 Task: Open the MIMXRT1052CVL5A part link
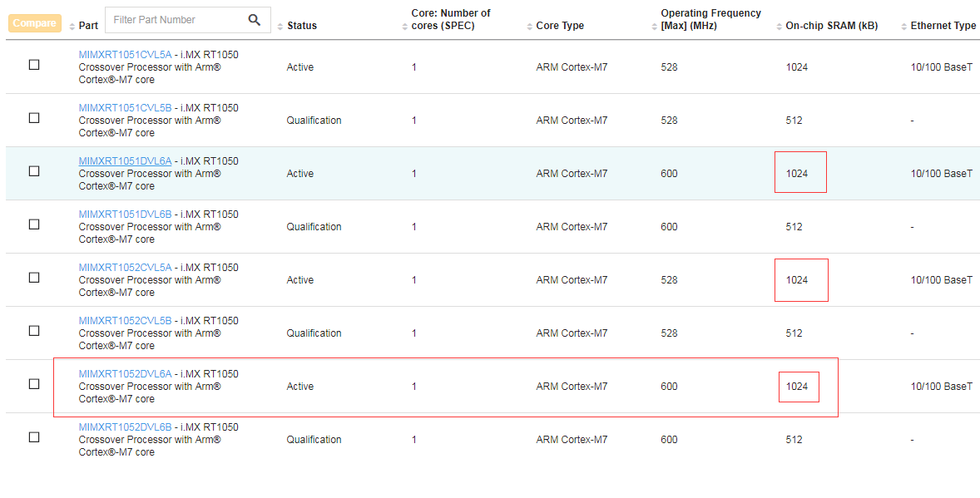coord(125,268)
